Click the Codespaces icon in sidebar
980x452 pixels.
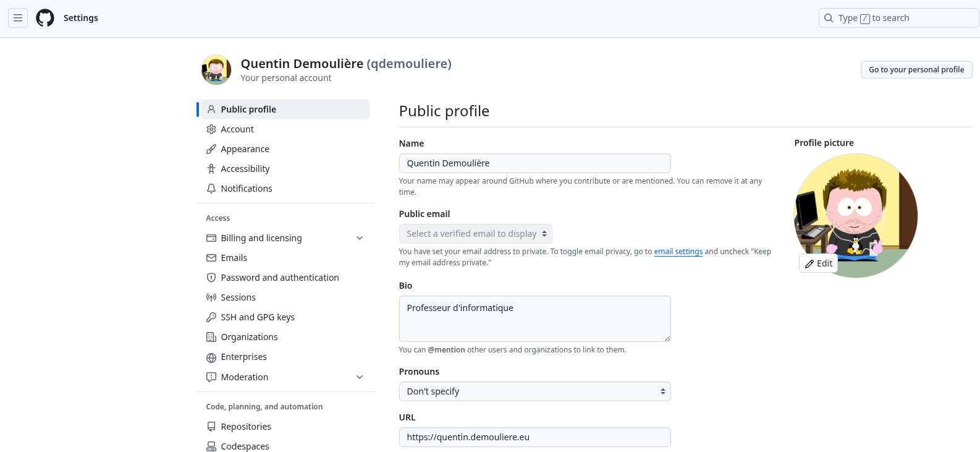211,446
